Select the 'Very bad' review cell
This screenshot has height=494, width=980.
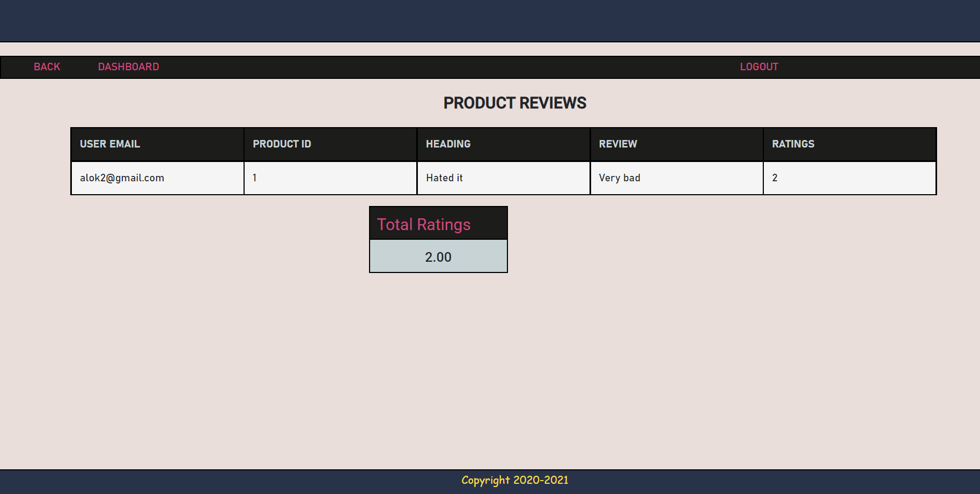(x=676, y=178)
